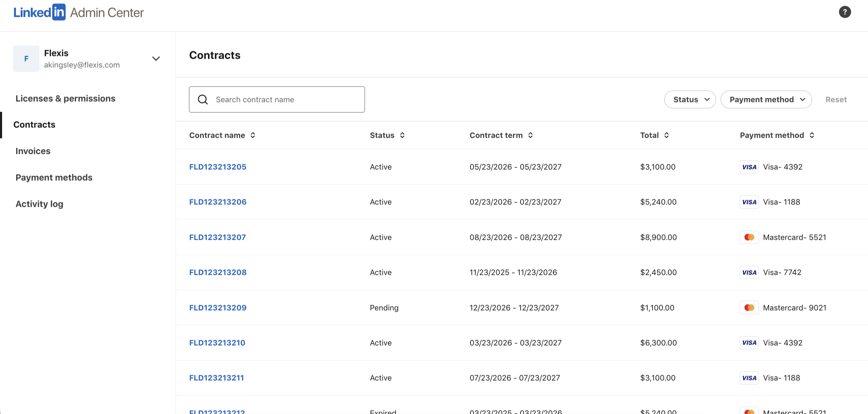Click Visa icon in FLD123213206 row
Image resolution: width=868 pixels, height=414 pixels.
point(749,202)
